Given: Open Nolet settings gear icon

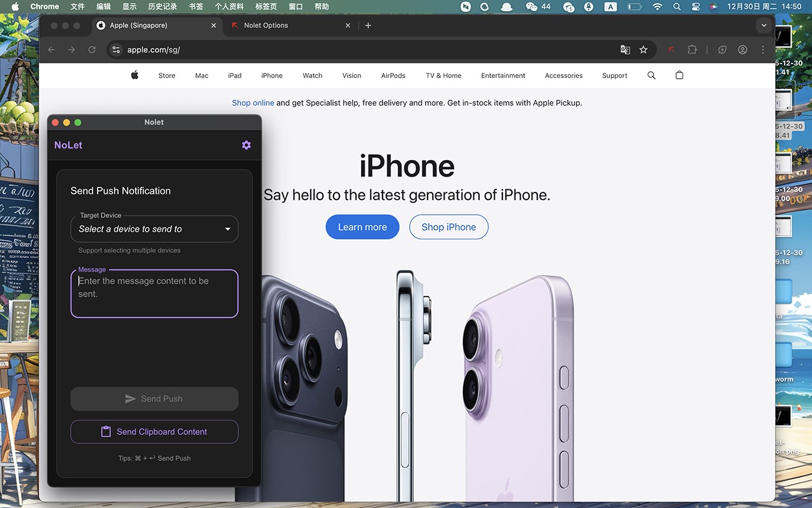Looking at the screenshot, I should [x=246, y=145].
